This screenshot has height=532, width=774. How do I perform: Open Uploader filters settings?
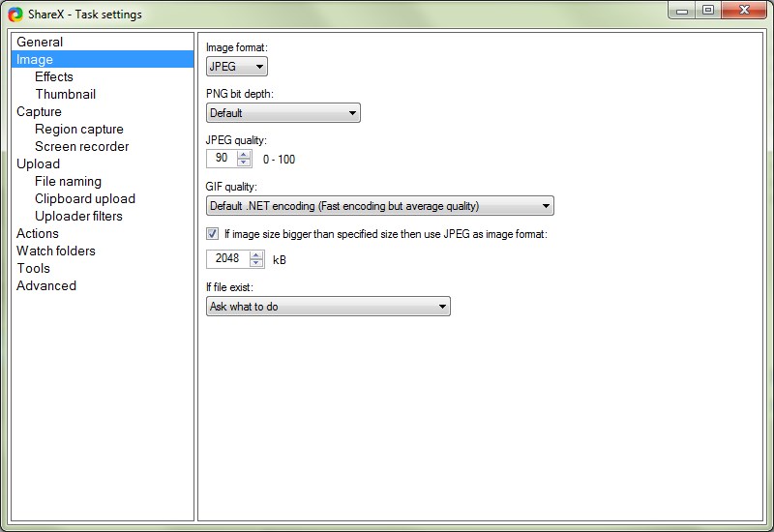coord(78,216)
